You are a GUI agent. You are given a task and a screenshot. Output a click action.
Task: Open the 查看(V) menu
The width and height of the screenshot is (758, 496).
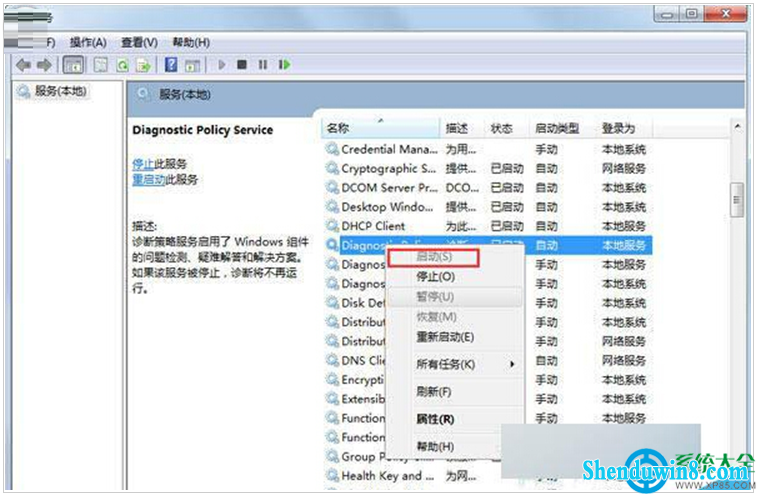point(139,43)
